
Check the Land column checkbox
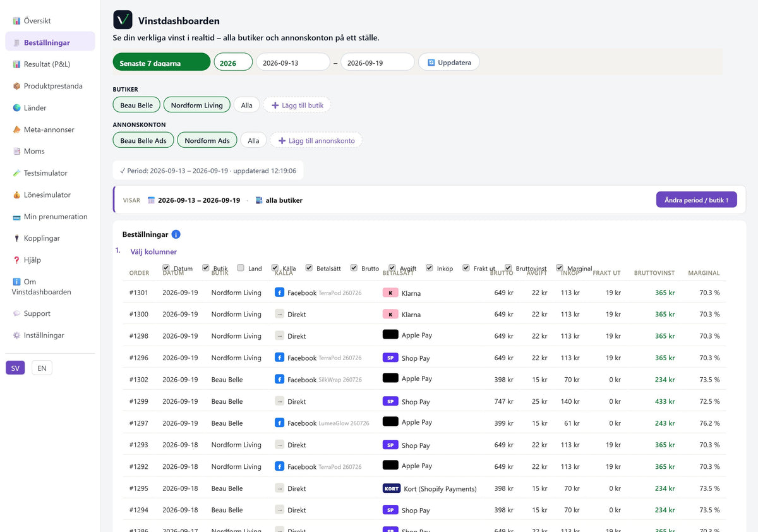[241, 268]
